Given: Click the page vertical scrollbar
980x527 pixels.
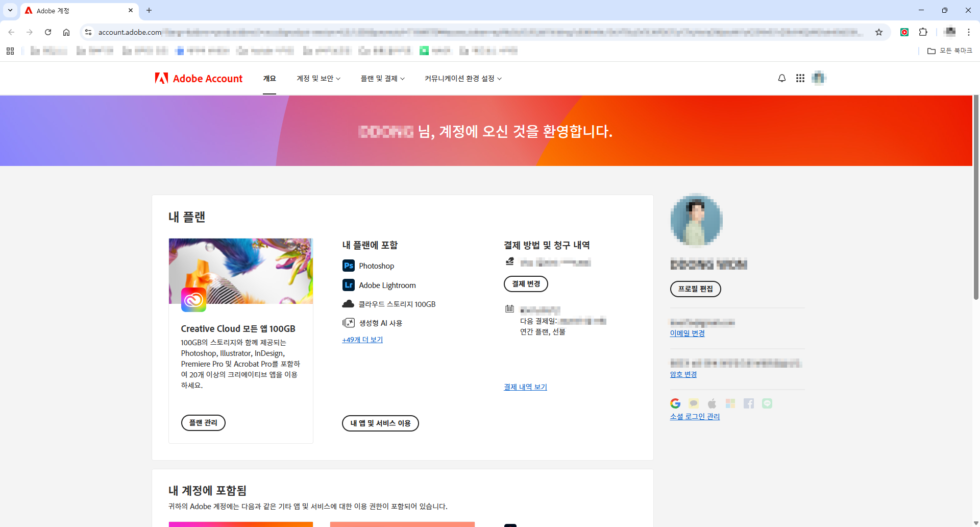Looking at the screenshot, I should [x=976, y=197].
